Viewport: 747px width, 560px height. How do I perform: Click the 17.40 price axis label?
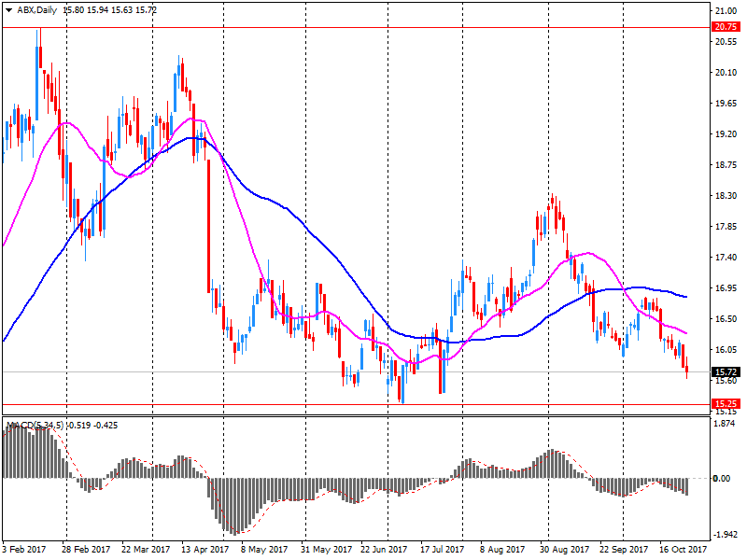[x=726, y=258]
